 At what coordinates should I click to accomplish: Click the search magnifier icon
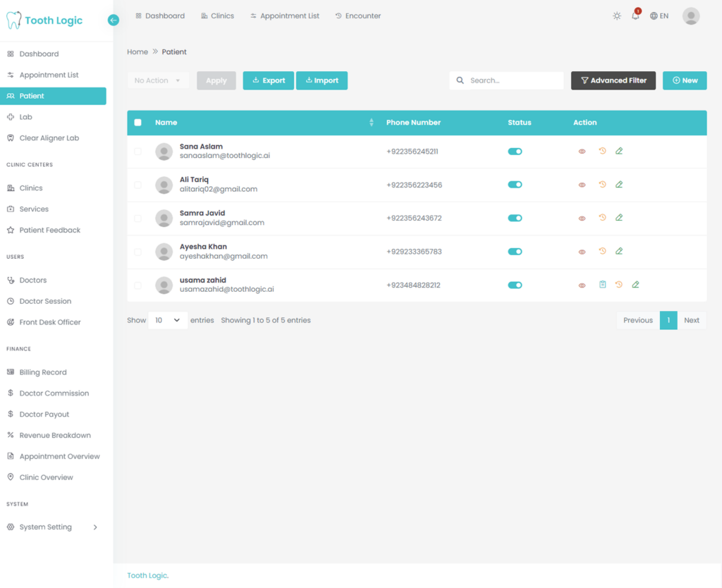(x=460, y=80)
